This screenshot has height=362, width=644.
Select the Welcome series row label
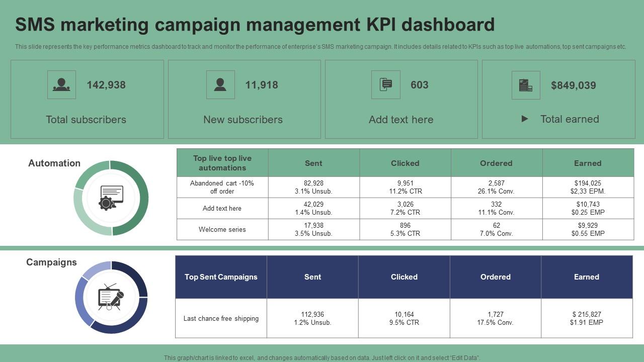coord(222,229)
